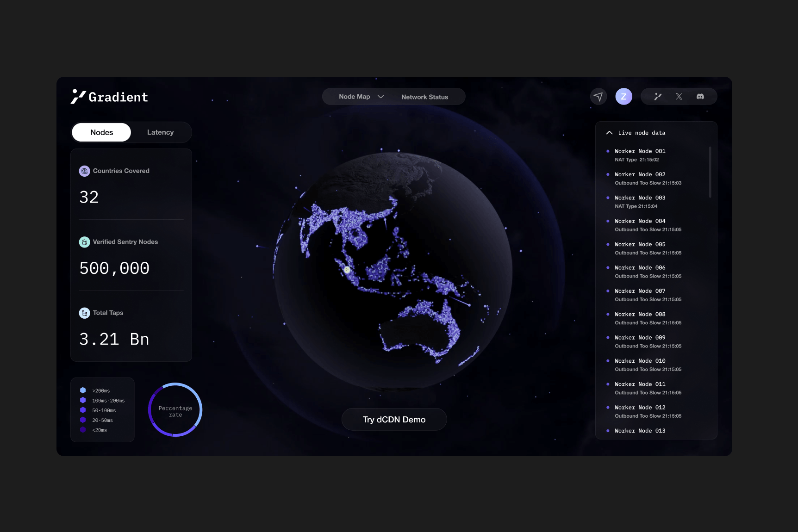Image resolution: width=798 pixels, height=532 pixels.
Task: Select the Worker Node 002 entry
Action: pyautogui.click(x=648, y=179)
